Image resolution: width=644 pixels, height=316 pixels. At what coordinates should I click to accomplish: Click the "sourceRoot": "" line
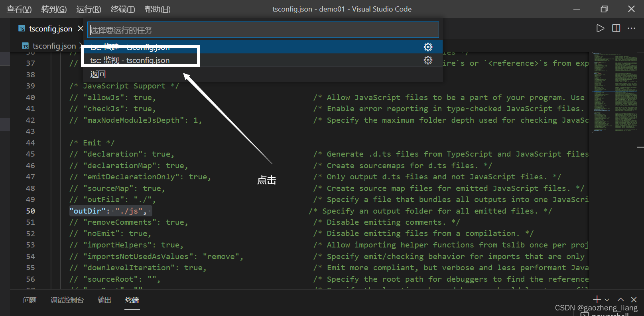pyautogui.click(x=115, y=279)
